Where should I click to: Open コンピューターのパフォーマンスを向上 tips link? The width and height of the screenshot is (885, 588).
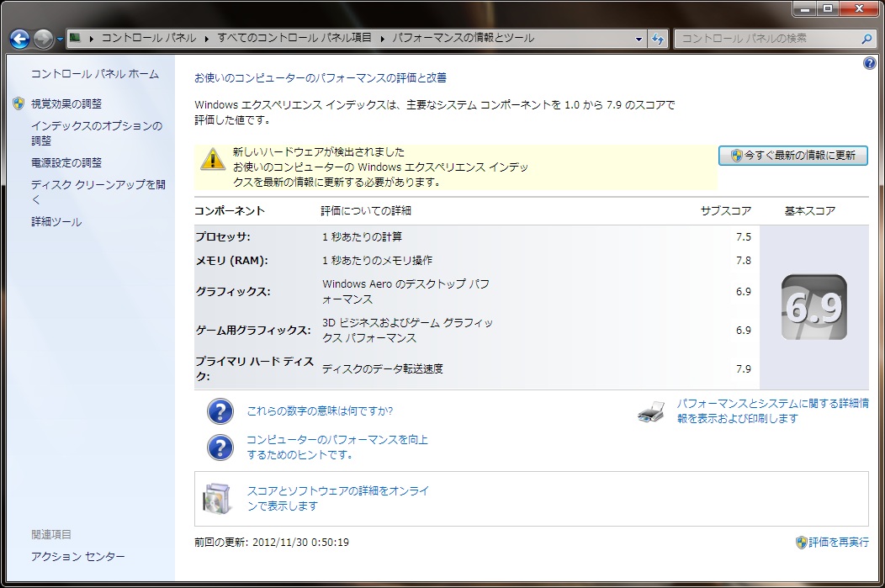pos(337,447)
